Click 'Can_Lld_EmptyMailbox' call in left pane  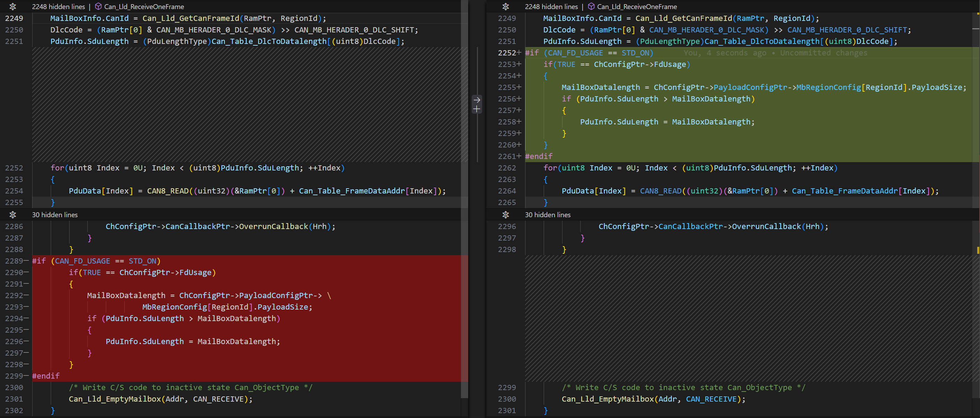pos(115,399)
